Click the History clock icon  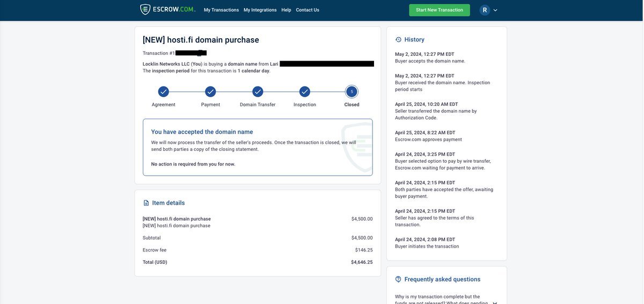pyautogui.click(x=398, y=40)
